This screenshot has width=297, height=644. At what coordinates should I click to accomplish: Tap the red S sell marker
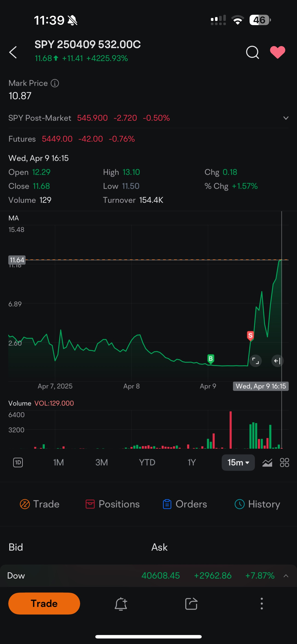[250, 336]
